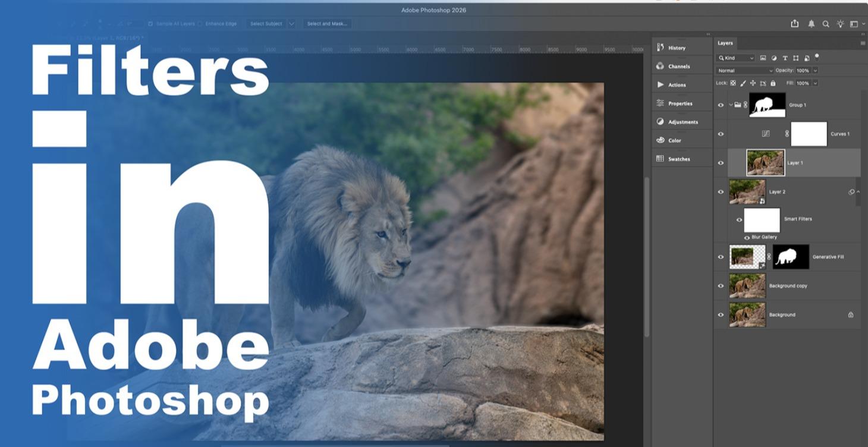Select Smart Filters mask thumbnail
This screenshot has width=868, height=447.
tap(762, 220)
